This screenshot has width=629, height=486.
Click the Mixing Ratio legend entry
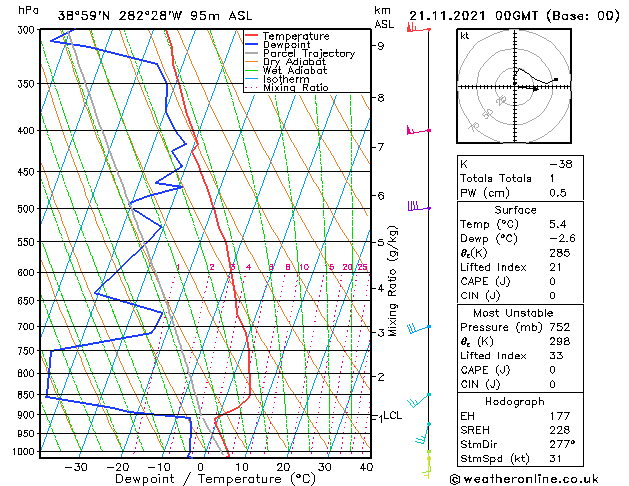(286, 88)
